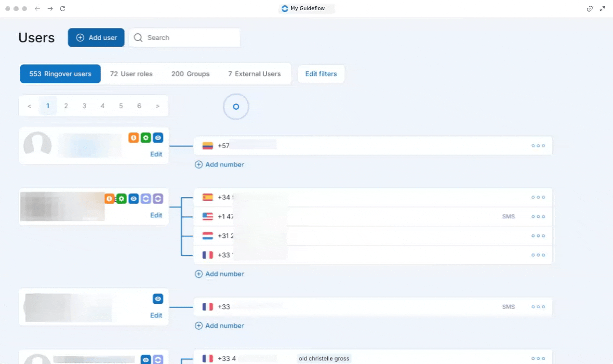Switch to the 72 User roles tab
The height and width of the screenshot is (364, 613).
(131, 74)
